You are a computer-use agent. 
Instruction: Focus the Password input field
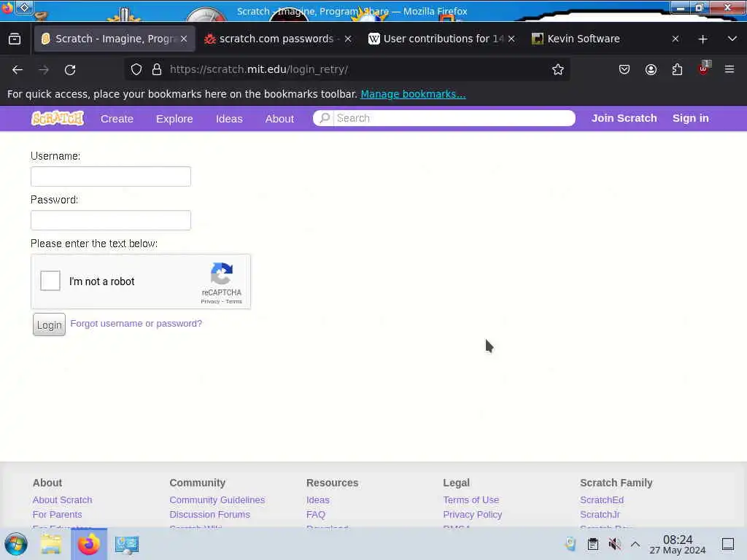(111, 220)
